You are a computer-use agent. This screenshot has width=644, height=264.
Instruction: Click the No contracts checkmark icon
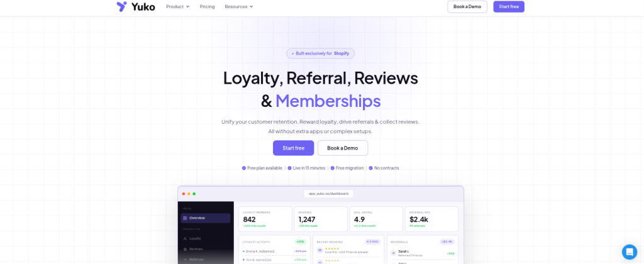point(371,168)
